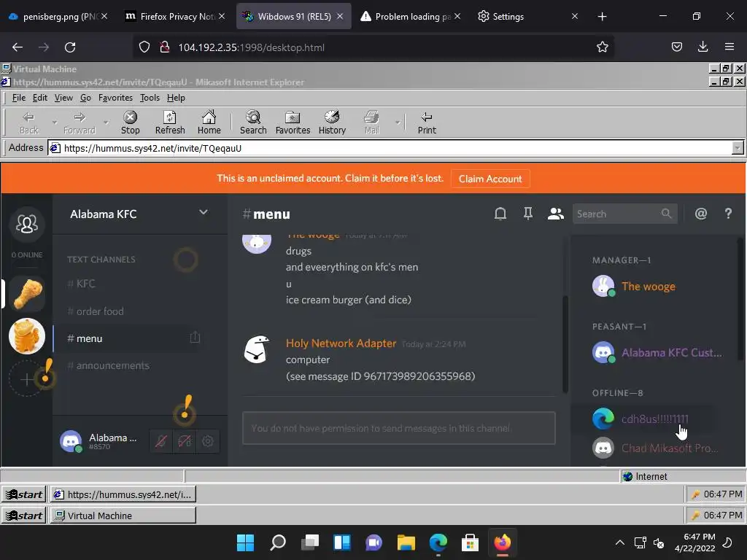747x560 pixels.
Task: Click the Mail toolbar button
Action: coord(371,122)
